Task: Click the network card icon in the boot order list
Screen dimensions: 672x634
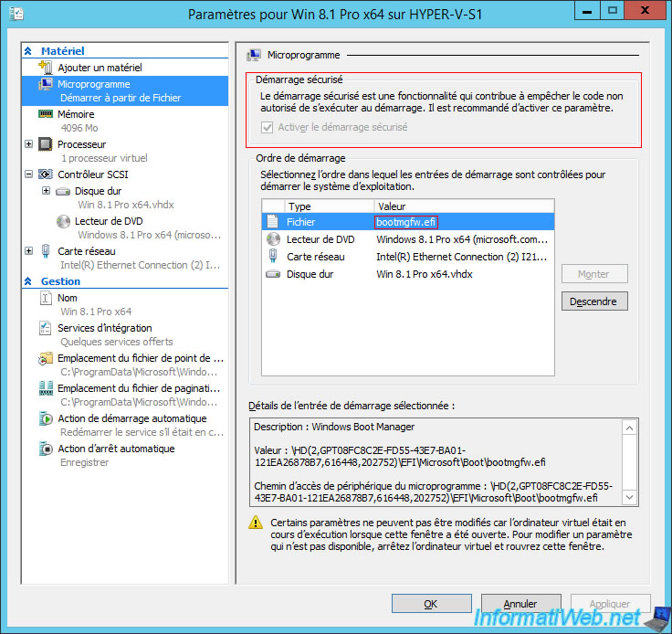Action: (x=273, y=257)
